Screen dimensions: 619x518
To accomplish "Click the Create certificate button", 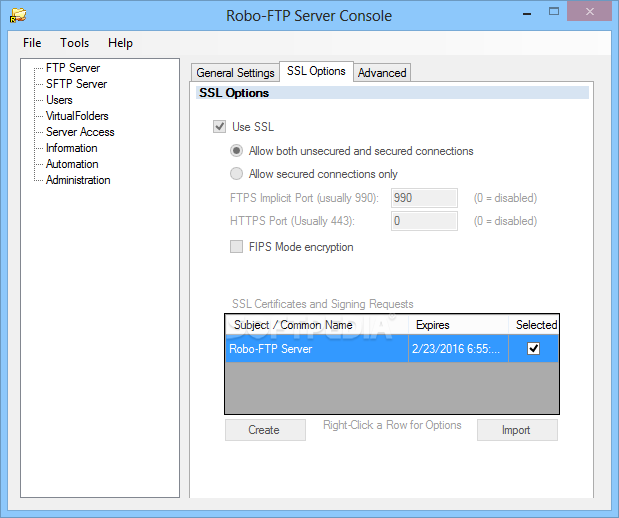I will [265, 430].
